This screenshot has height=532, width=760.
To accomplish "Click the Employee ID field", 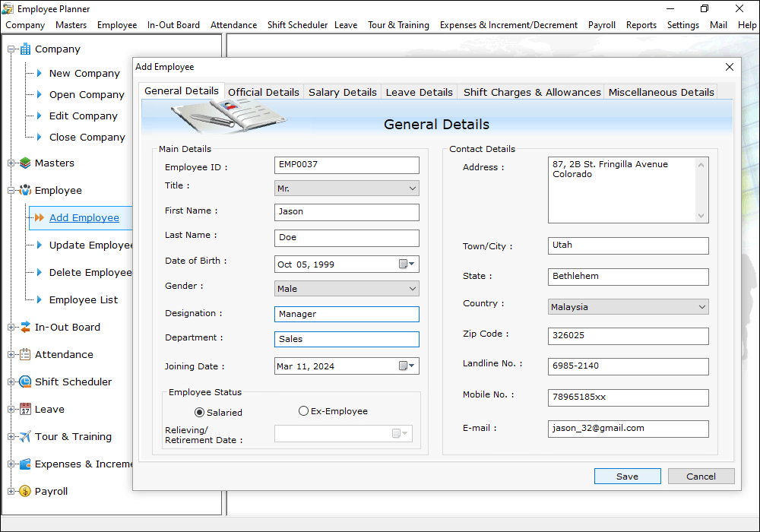I will [347, 165].
